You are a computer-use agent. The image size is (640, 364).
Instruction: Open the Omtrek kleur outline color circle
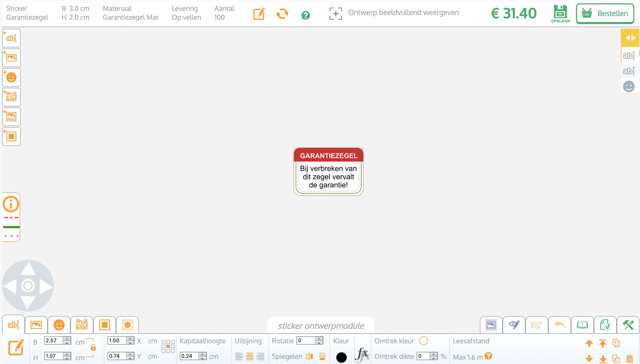tap(424, 341)
